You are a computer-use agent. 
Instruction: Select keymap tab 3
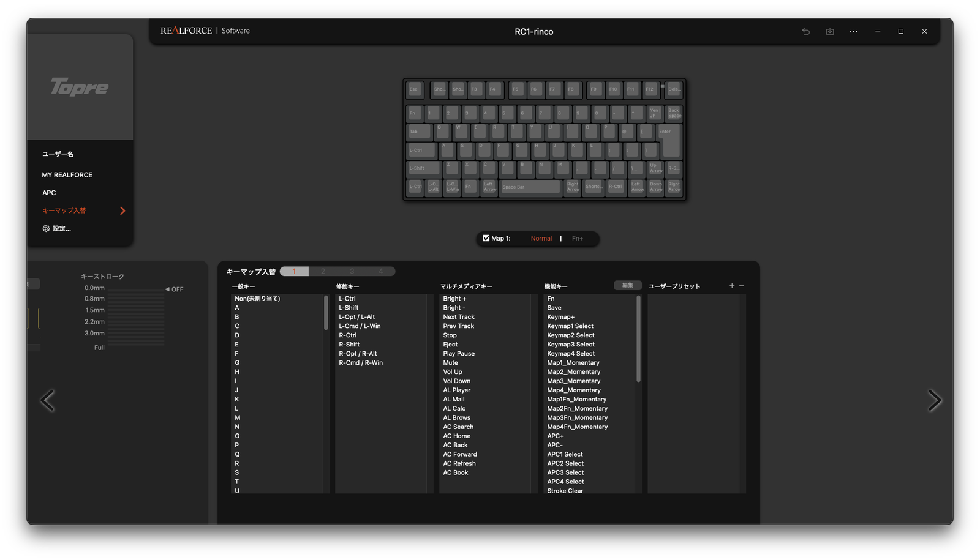pyautogui.click(x=352, y=271)
